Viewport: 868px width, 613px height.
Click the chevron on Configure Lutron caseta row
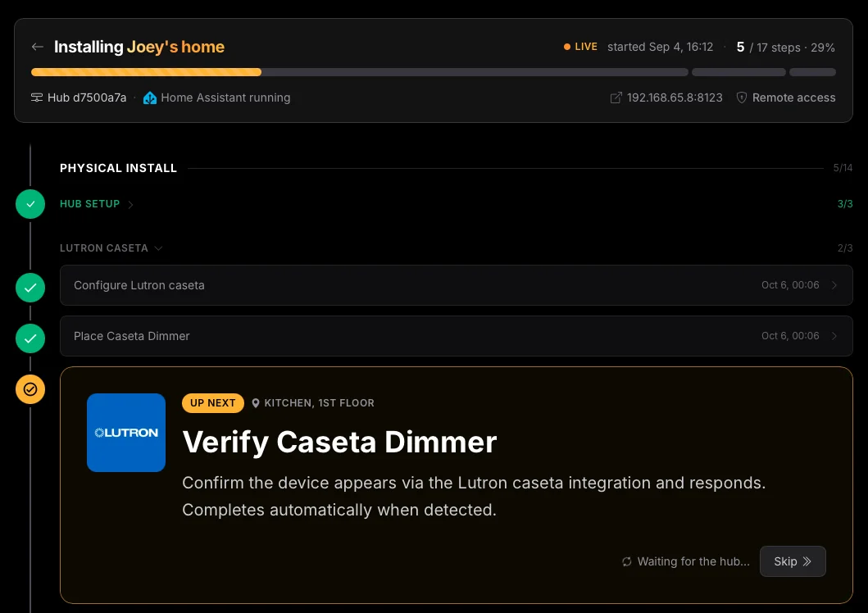click(834, 285)
